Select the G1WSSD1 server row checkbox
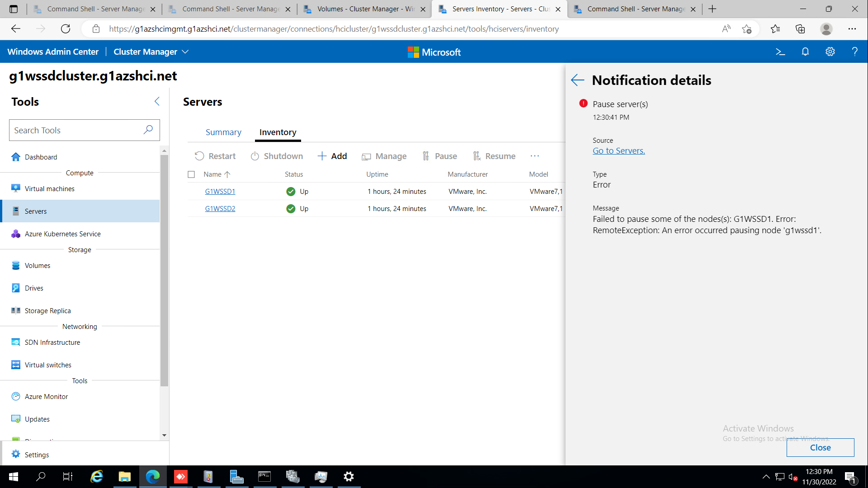 click(x=191, y=191)
